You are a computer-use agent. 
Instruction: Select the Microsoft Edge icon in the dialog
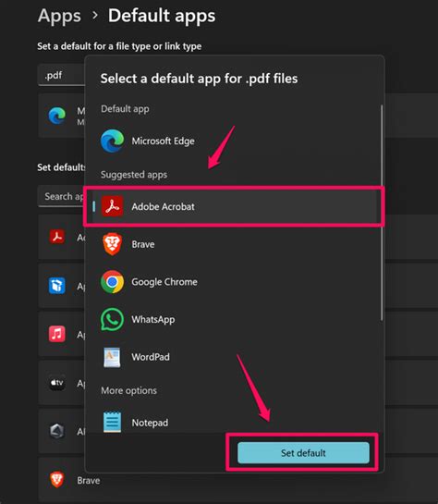click(112, 141)
